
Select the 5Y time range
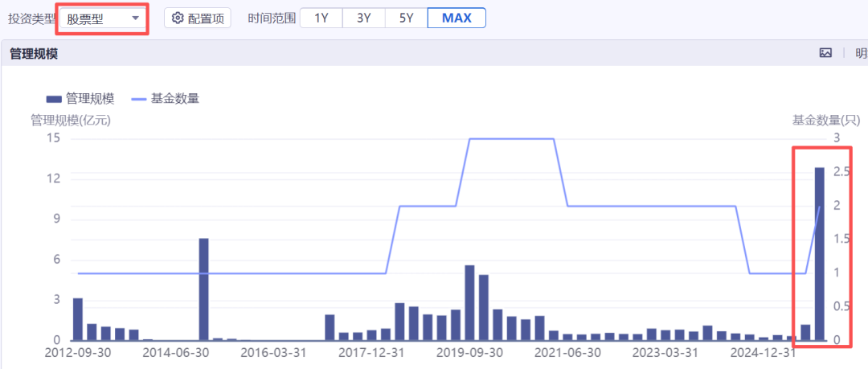click(407, 18)
